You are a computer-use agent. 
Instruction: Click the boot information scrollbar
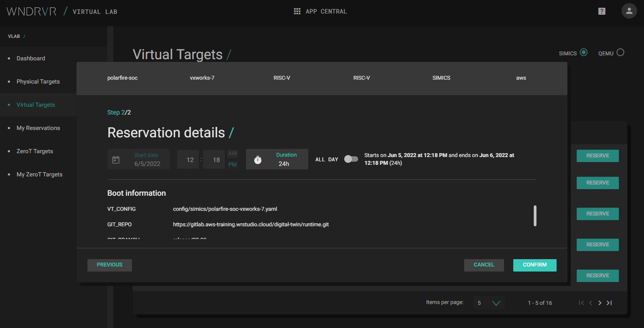tap(535, 215)
